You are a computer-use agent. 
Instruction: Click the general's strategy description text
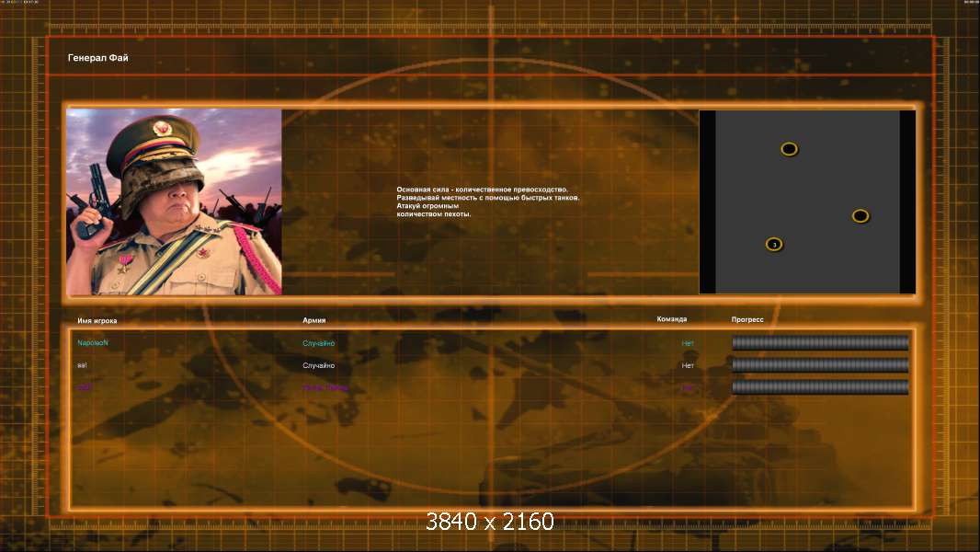coord(488,201)
